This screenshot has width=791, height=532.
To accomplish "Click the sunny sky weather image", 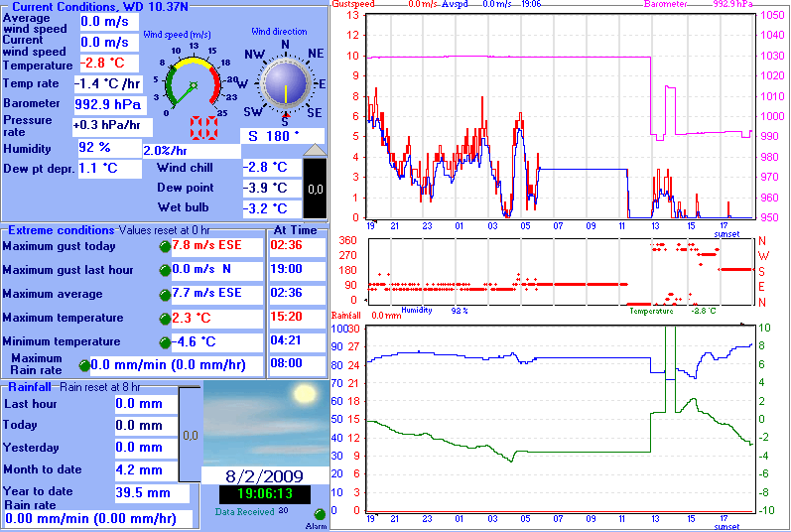I will [265, 423].
